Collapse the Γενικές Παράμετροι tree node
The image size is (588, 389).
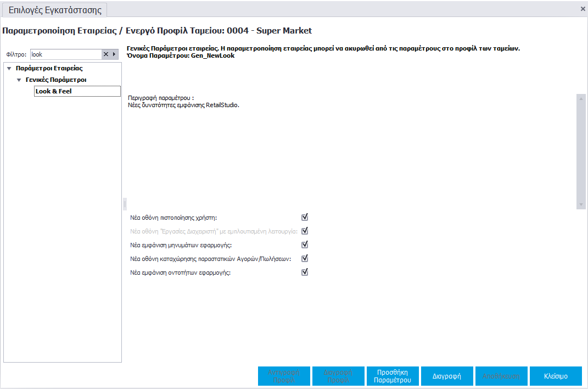(19, 80)
